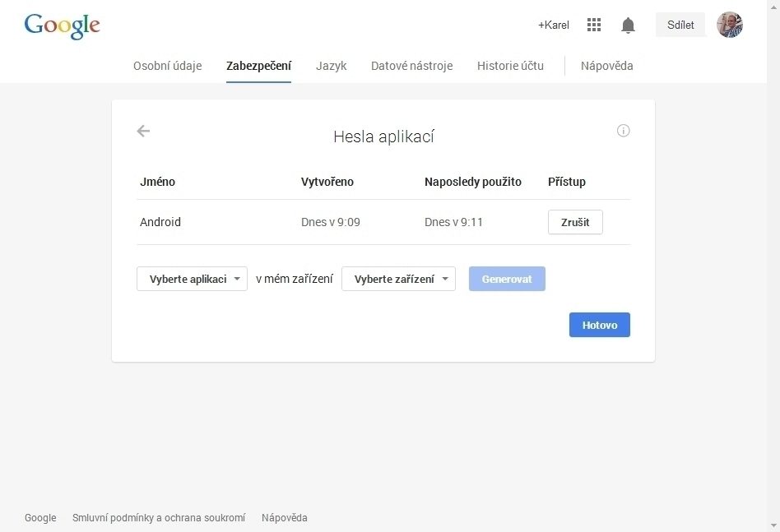
Task: Open Nápověda in the top navigation
Action: [607, 66]
